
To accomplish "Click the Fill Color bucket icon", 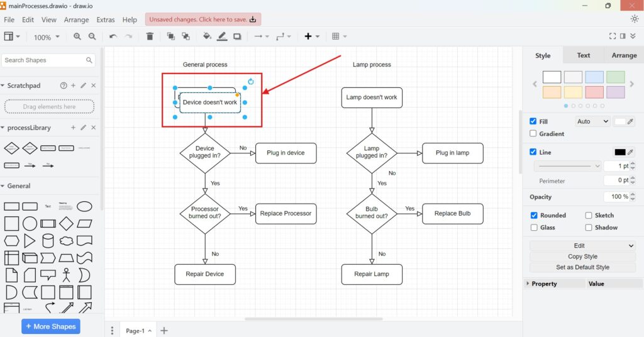I will pos(207,36).
